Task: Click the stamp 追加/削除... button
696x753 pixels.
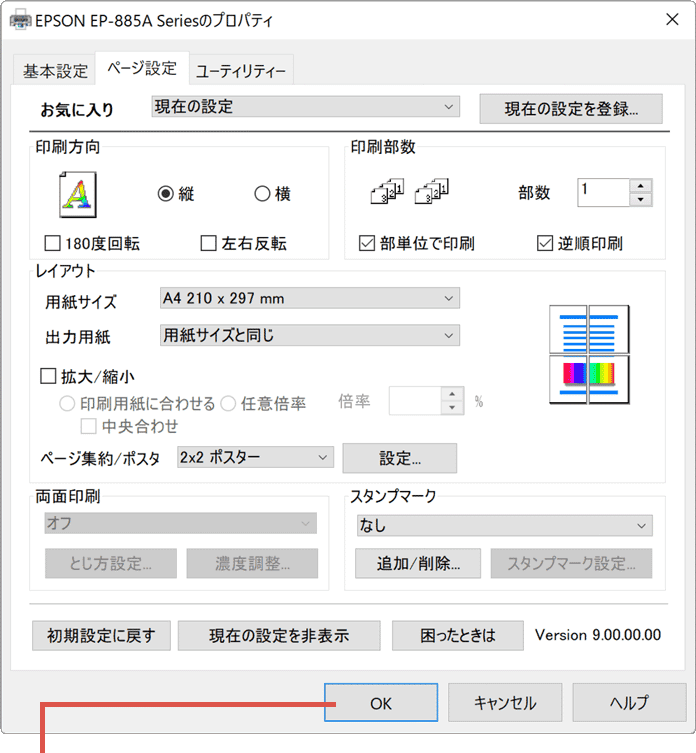Action: pyautogui.click(x=418, y=563)
